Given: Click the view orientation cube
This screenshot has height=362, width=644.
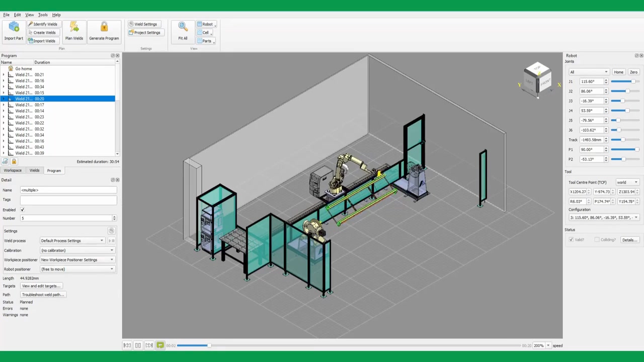Looking at the screenshot, I should 537,78.
